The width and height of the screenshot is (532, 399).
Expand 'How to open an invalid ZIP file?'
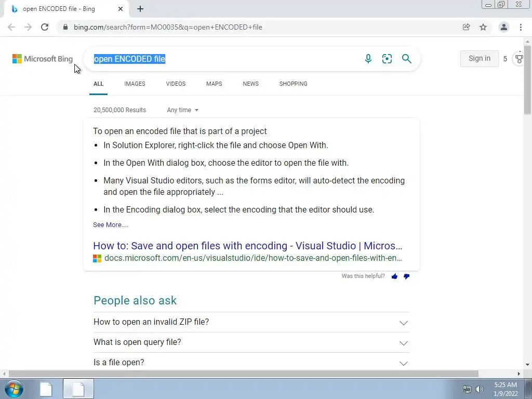(251, 322)
